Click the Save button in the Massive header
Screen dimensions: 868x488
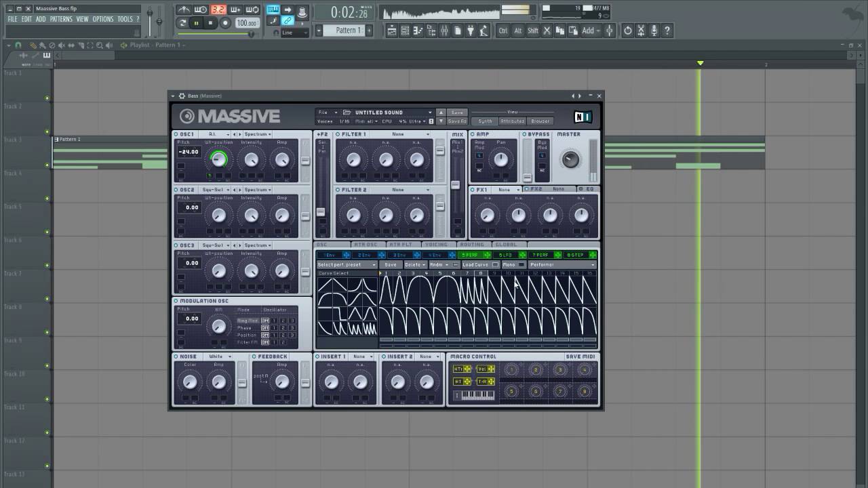(457, 113)
